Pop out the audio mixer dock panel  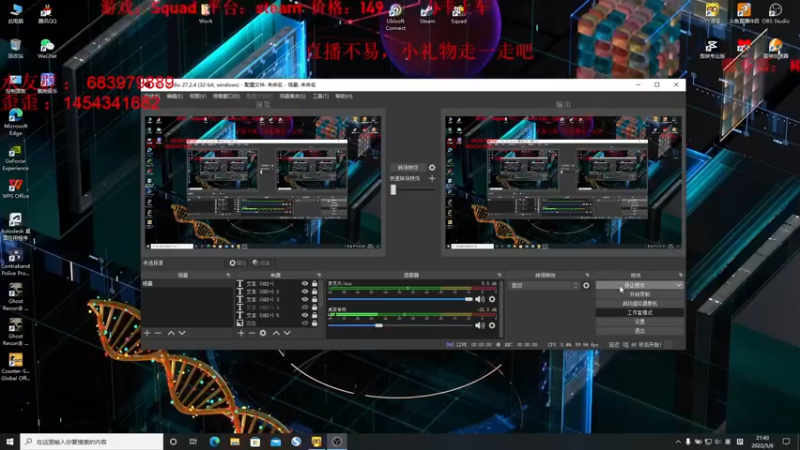499,275
